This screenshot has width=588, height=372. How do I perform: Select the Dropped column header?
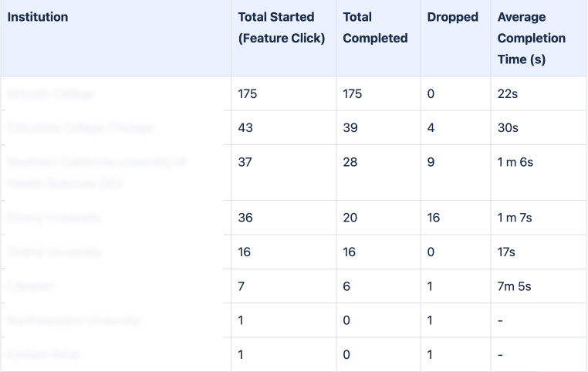452,17
